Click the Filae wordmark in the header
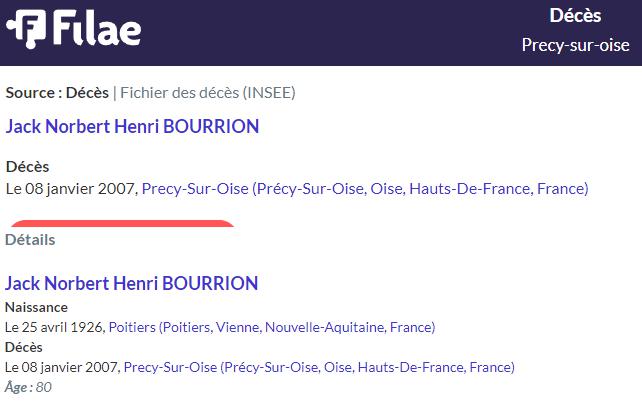The image size is (642, 420). 97,28
